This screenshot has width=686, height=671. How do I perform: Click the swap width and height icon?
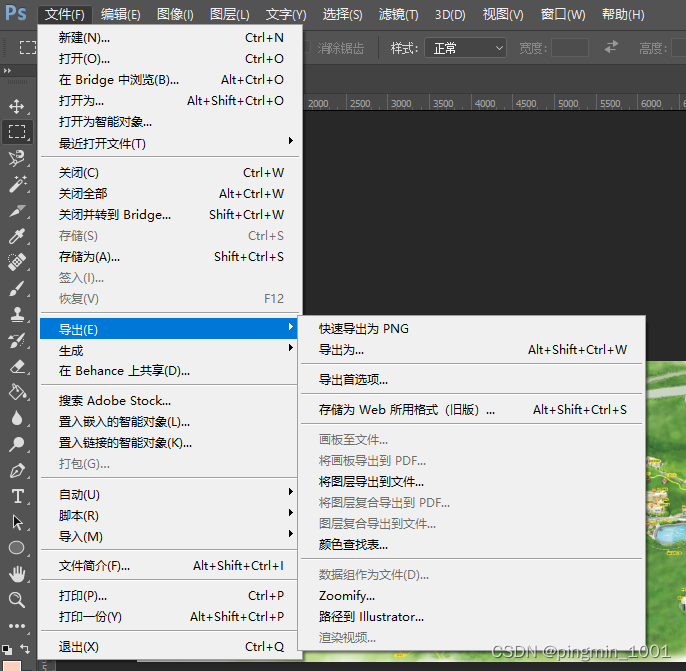[611, 47]
